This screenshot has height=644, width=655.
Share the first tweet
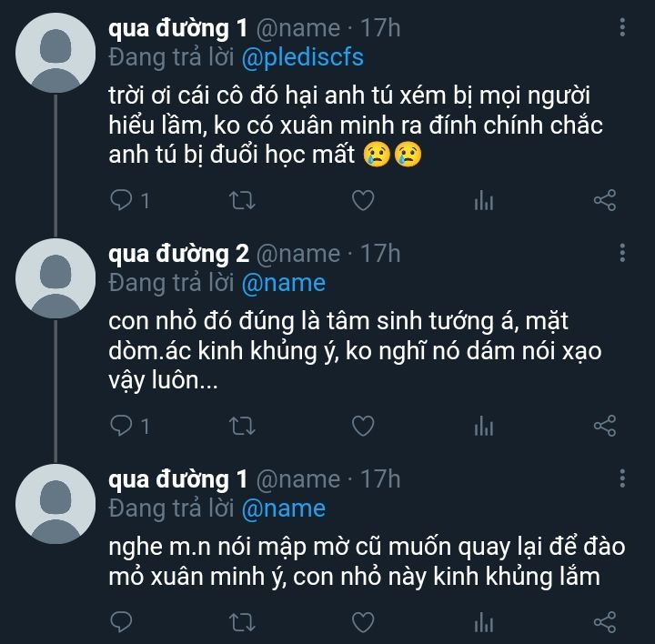pos(605,200)
